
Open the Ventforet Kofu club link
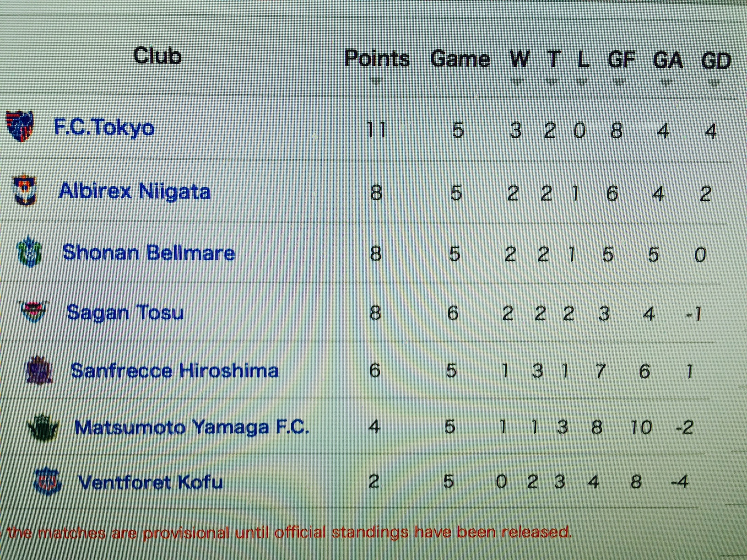click(x=151, y=482)
